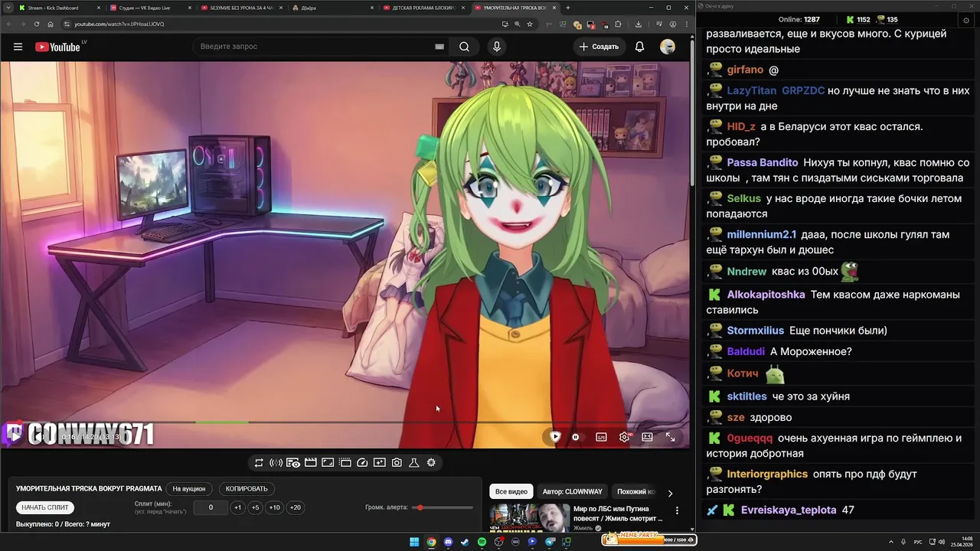Screen dimensions: 980x551
Task: Go to the YouTube home logo
Action: (x=58, y=47)
